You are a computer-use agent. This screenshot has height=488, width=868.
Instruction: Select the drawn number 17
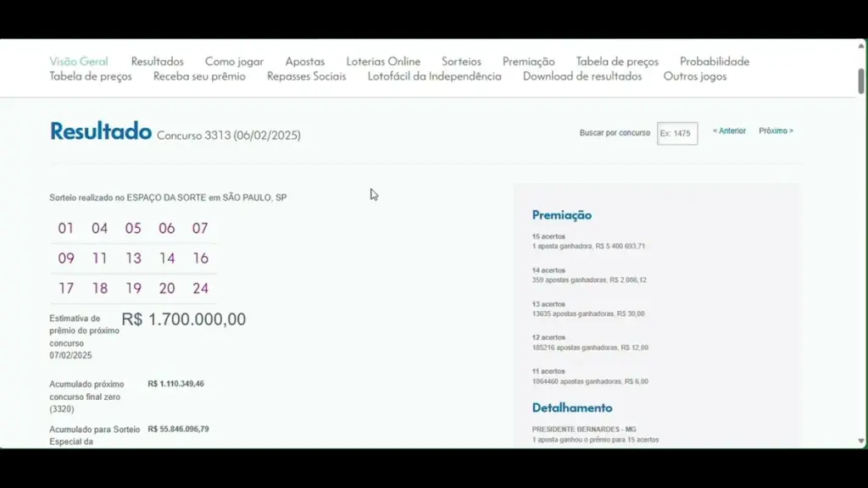point(66,288)
